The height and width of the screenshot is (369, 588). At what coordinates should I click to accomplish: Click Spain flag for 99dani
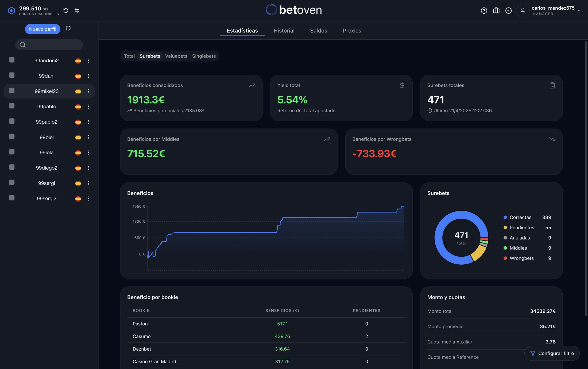click(78, 76)
